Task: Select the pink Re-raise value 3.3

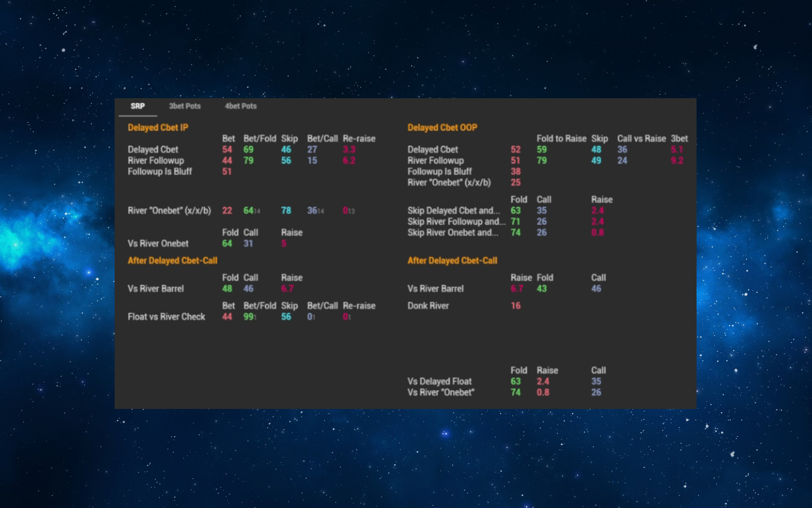Action: click(x=349, y=149)
